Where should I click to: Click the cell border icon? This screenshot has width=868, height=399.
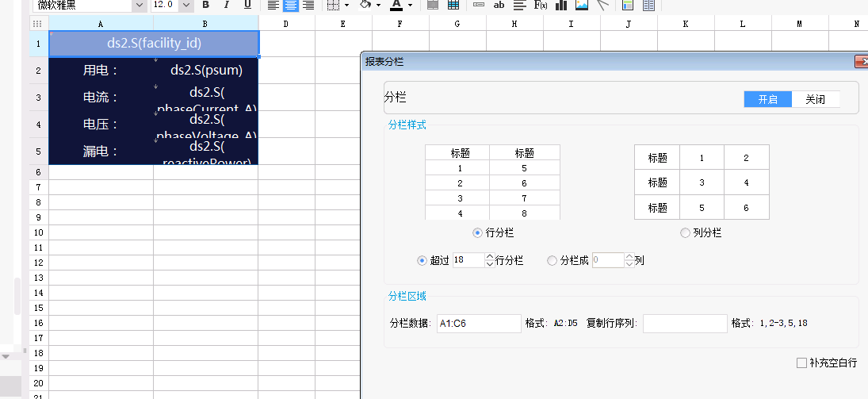tap(333, 5)
